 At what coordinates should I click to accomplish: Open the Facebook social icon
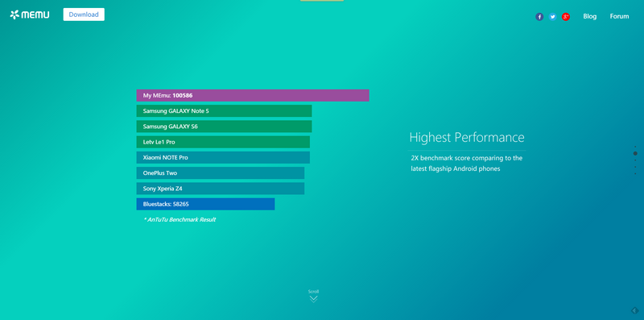[x=539, y=17]
